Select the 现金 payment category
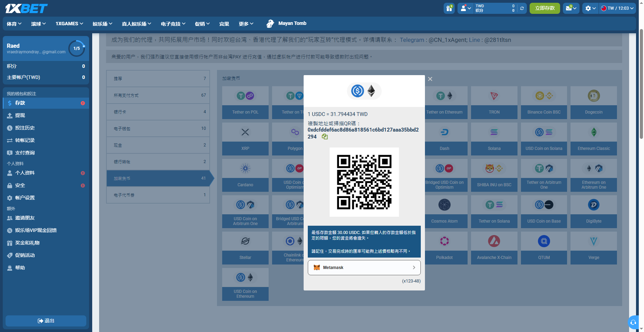The width and height of the screenshot is (644, 332). coord(158,145)
